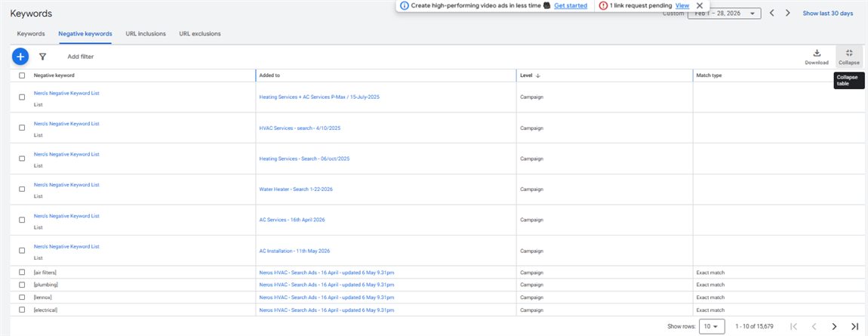Viewport: 868px width, 336px height.
Task: Go to previous date range arrow
Action: pyautogui.click(x=771, y=14)
